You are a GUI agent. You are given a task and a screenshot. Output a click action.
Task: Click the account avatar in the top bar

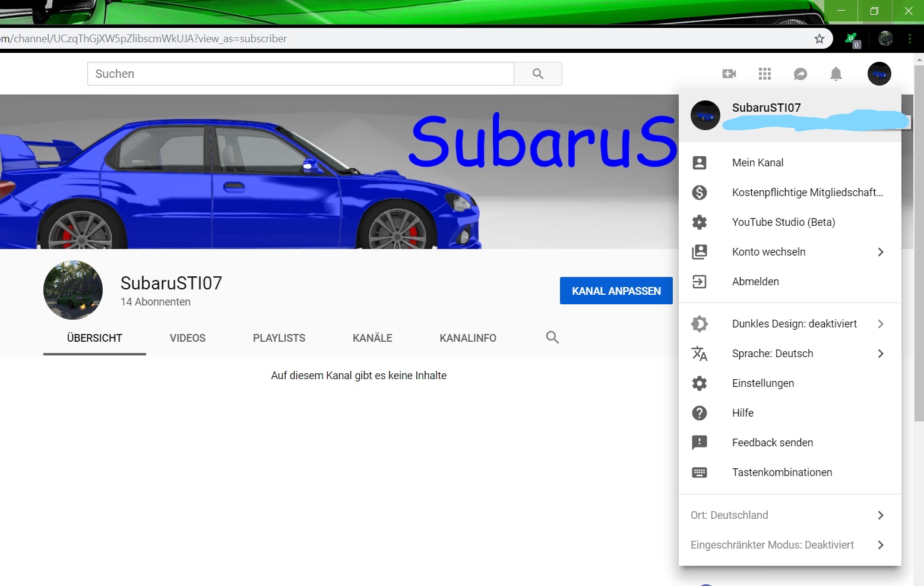click(879, 74)
